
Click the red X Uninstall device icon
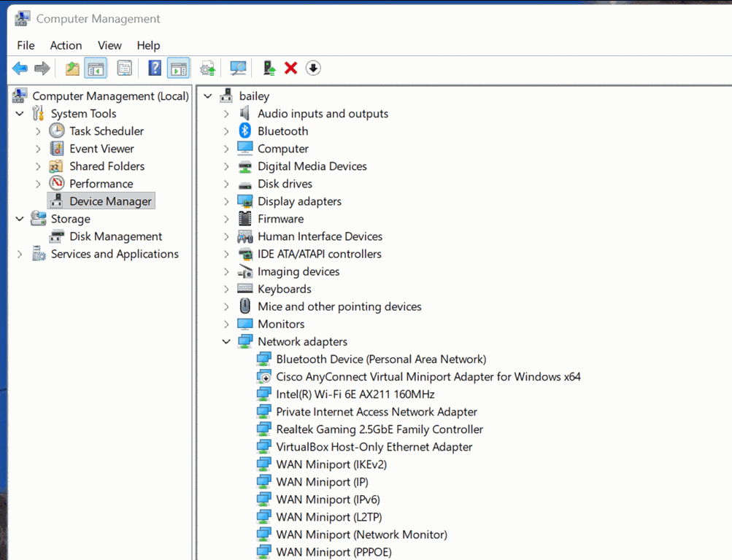(x=291, y=69)
